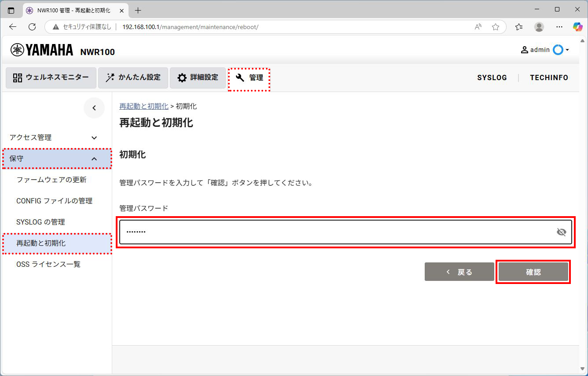This screenshot has width=588, height=376.
Task: Click the 戻る button
Action: tap(459, 272)
